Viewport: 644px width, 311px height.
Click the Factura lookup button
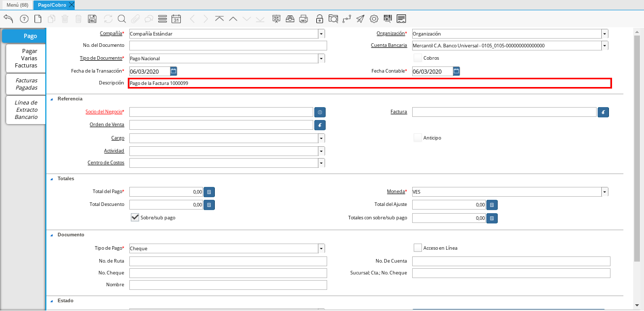(603, 112)
